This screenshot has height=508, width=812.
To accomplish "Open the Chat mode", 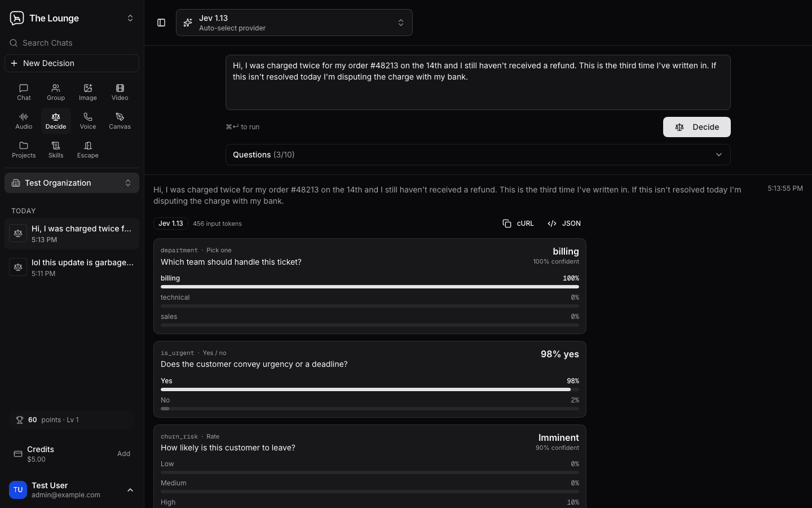I will (24, 92).
